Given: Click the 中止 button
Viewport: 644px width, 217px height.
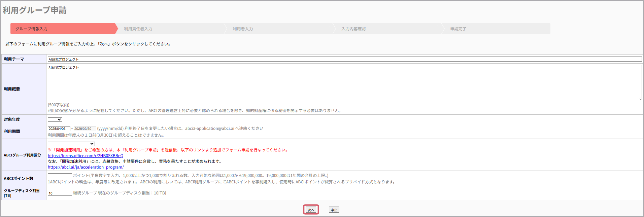Looking at the screenshot, I should point(334,210).
